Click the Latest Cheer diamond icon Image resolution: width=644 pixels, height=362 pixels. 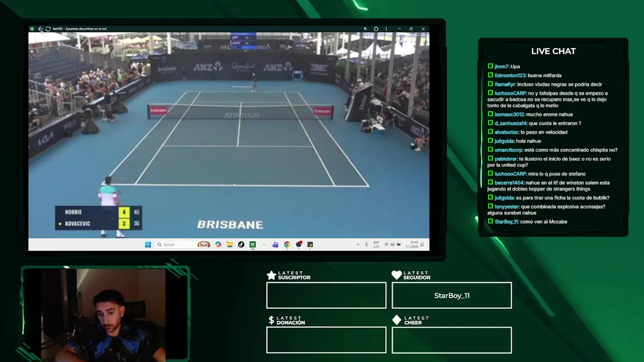click(x=396, y=320)
